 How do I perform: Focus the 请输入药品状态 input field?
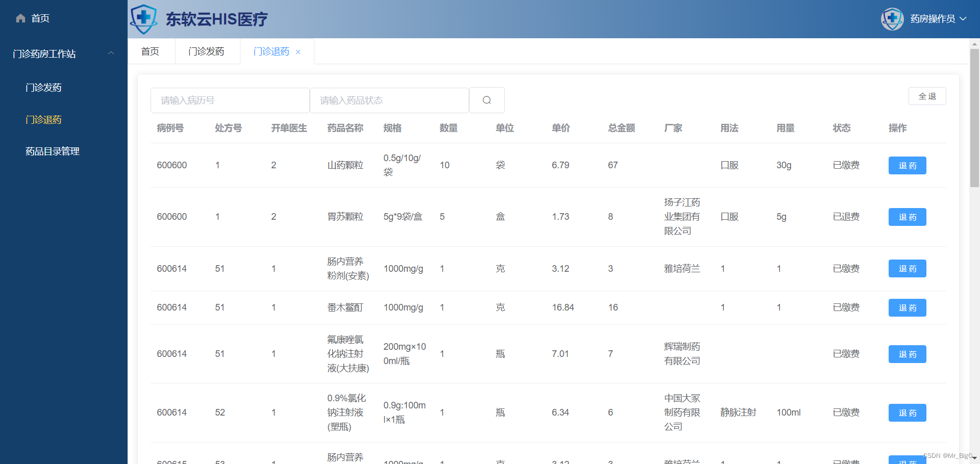(x=389, y=100)
